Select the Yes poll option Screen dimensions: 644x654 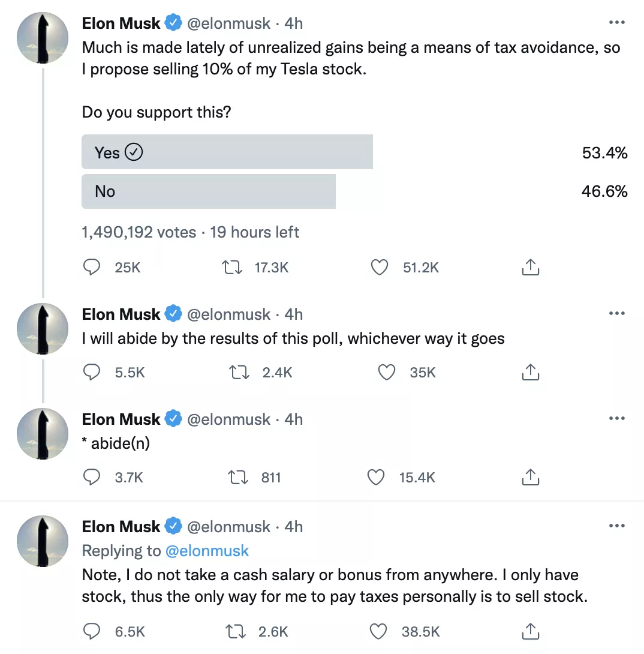[x=227, y=153]
